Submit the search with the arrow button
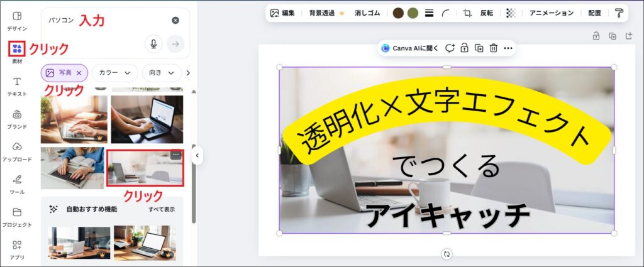 pyautogui.click(x=175, y=44)
